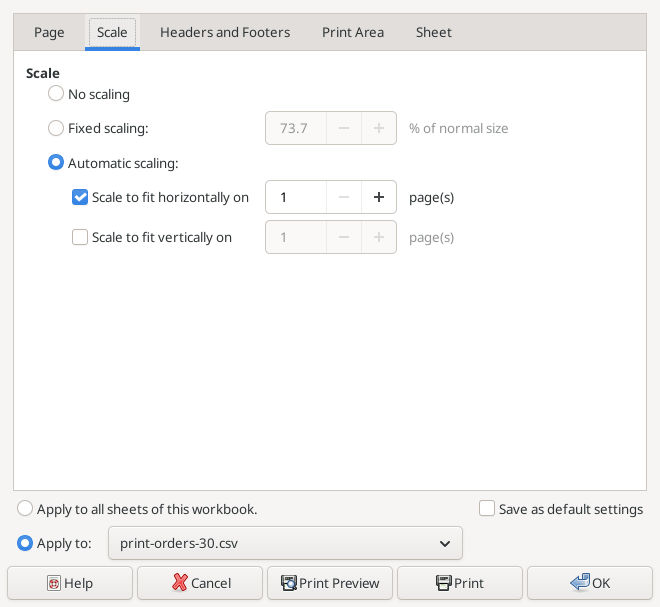Go to the Sheet tab

click(x=434, y=32)
